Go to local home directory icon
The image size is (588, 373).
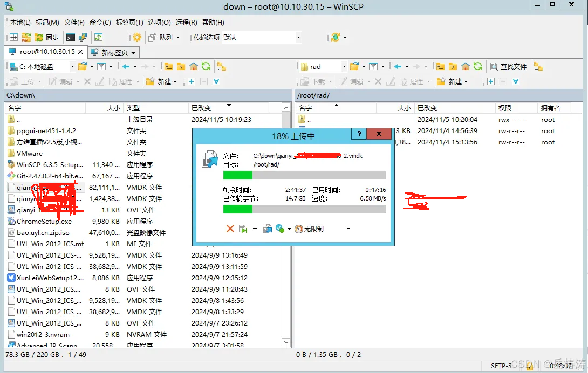click(x=194, y=67)
